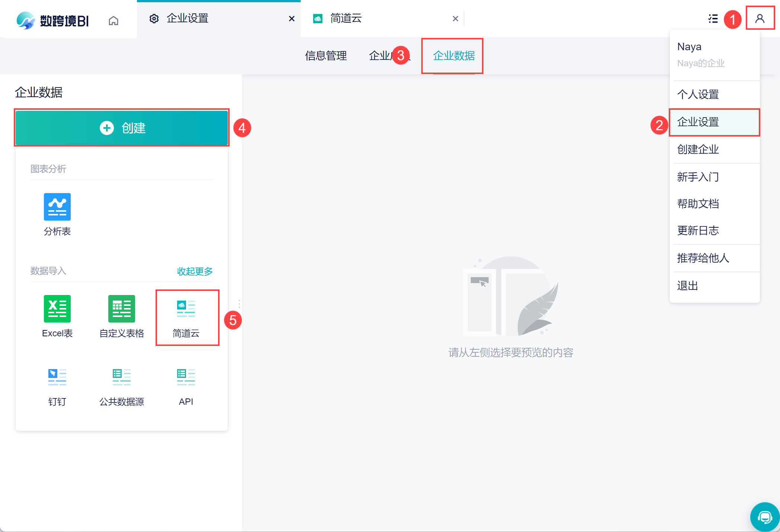Click 退出 to log out
Screen dimensions: 780x532
(x=687, y=286)
